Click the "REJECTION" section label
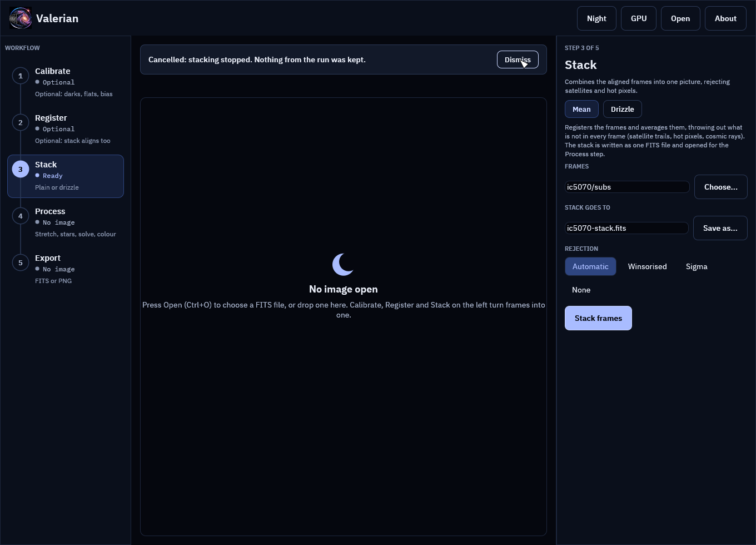The height and width of the screenshot is (545, 756). tap(581, 249)
